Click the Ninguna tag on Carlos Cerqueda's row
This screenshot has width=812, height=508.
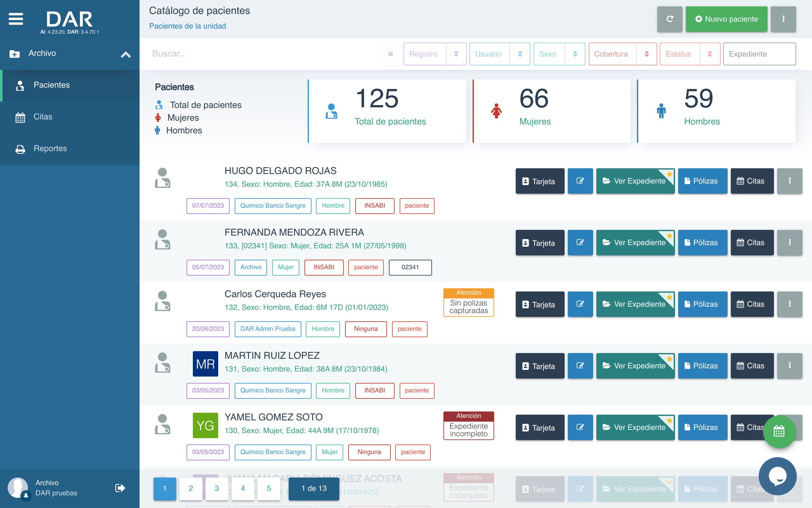(366, 329)
